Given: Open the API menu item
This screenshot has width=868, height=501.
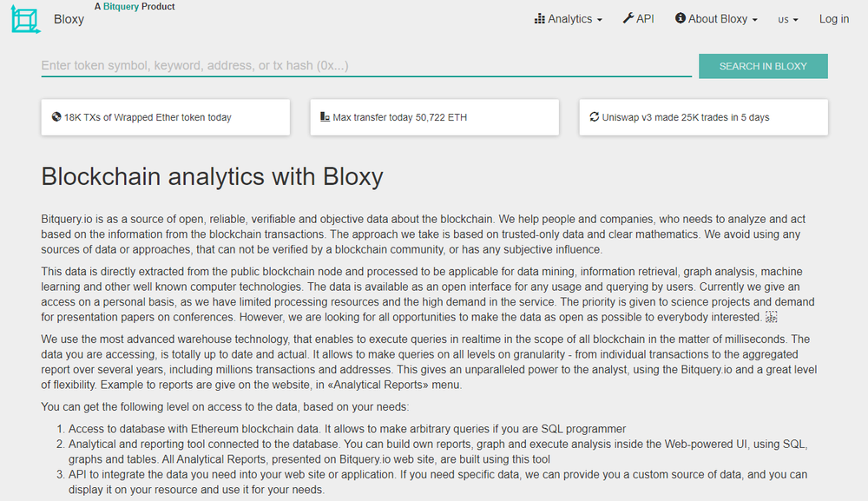Looking at the screenshot, I should [639, 19].
